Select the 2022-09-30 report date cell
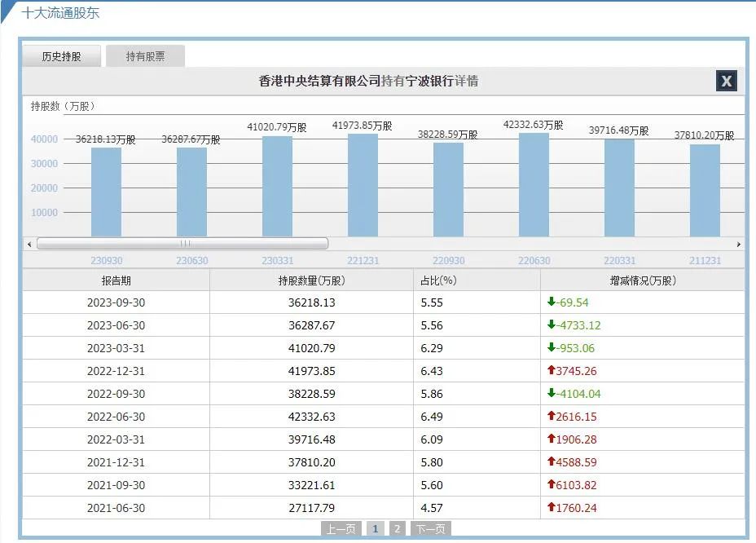This screenshot has height=543, width=756. tap(116, 394)
